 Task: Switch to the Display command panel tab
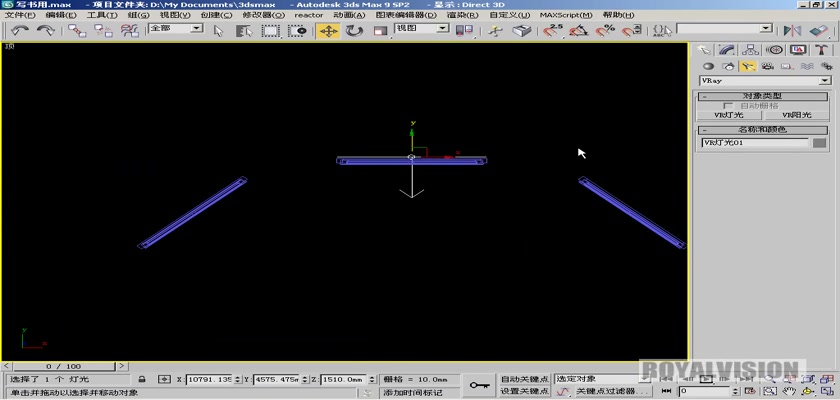[x=798, y=50]
